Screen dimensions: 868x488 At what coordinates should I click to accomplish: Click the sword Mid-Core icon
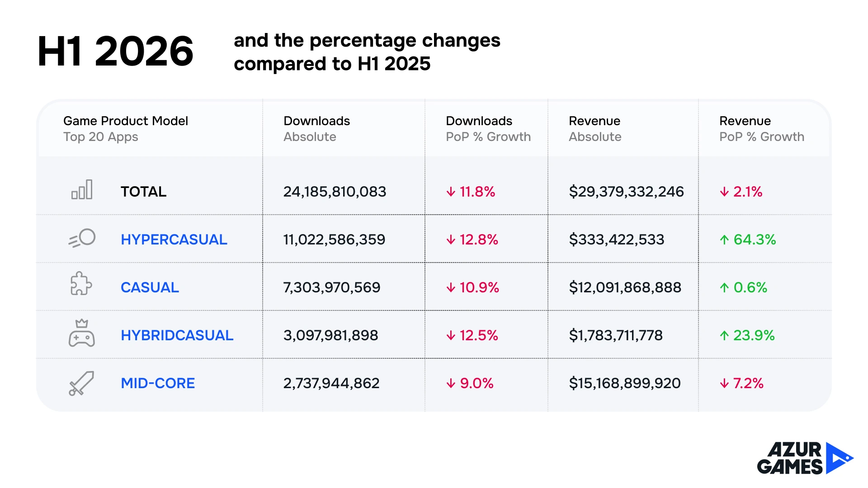(x=81, y=383)
